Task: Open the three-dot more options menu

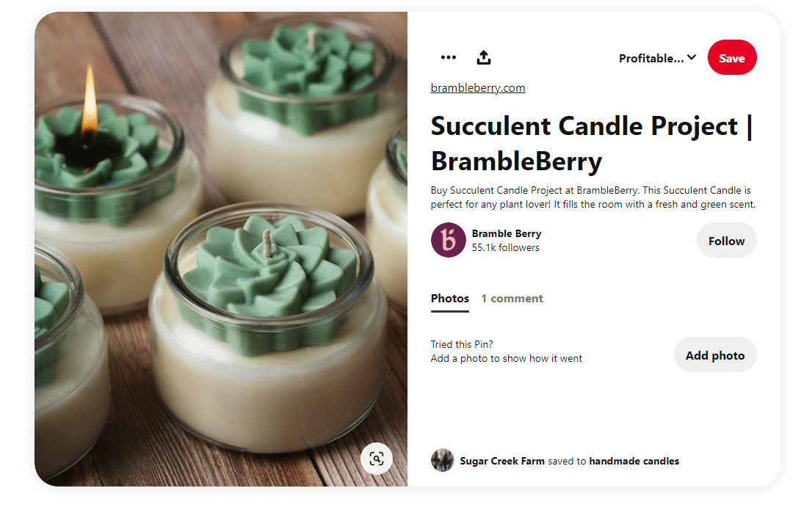Action: click(x=449, y=57)
